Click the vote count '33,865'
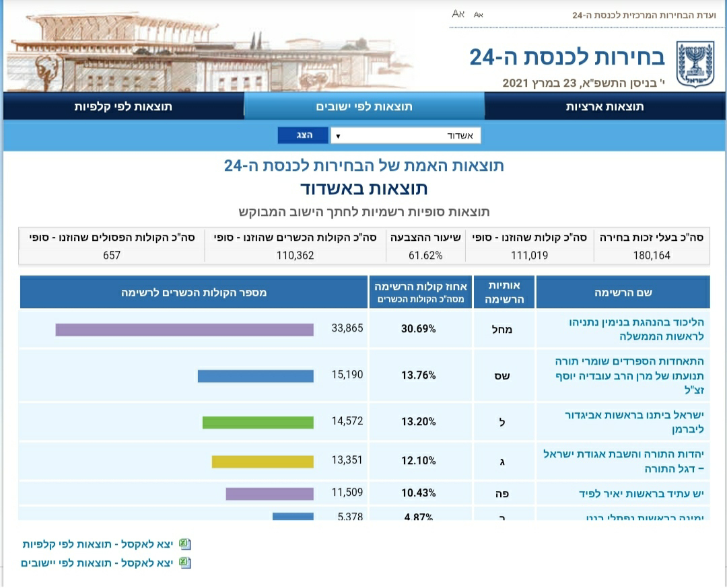Screen dimensions: 727x588 (347, 328)
